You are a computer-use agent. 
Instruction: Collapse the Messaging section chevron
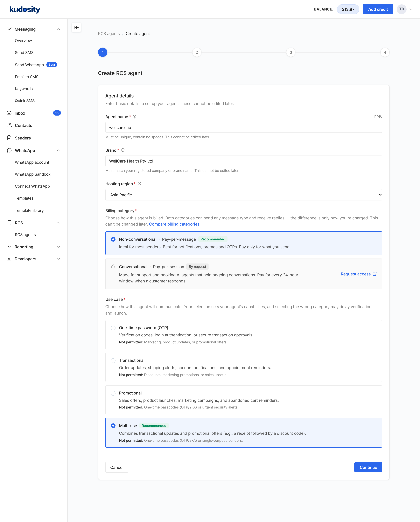coord(59,29)
